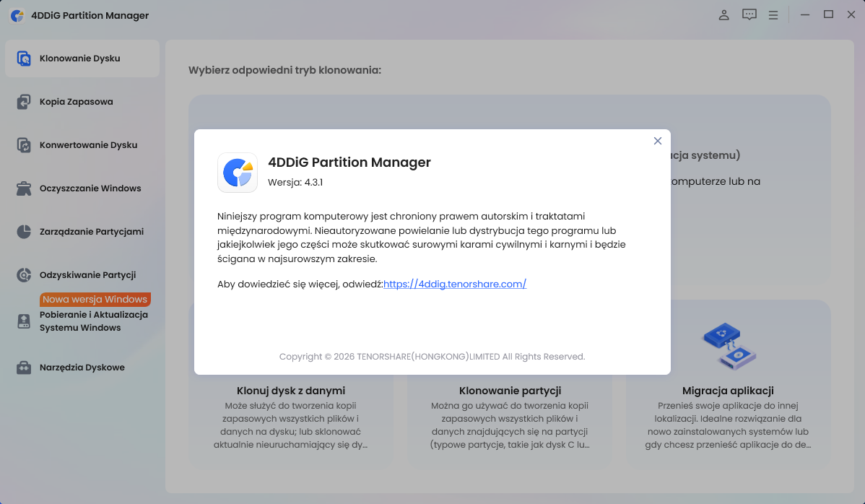Click the Narzędzia Dyskowe toolbox icon
Image resolution: width=865 pixels, height=504 pixels.
(x=24, y=368)
